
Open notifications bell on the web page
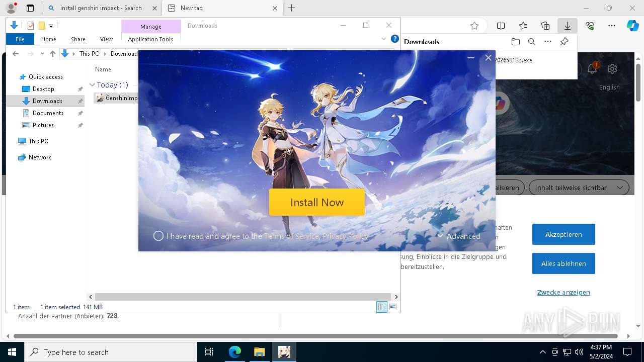(592, 69)
